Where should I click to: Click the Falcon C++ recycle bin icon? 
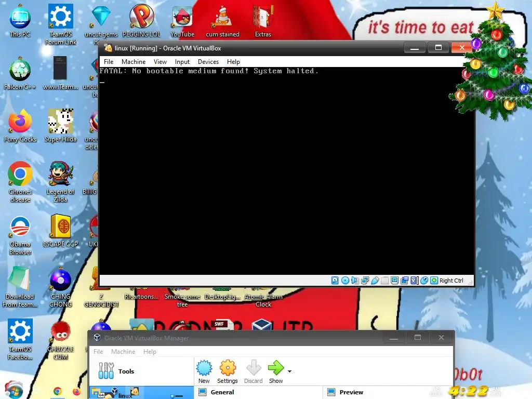tap(20, 73)
